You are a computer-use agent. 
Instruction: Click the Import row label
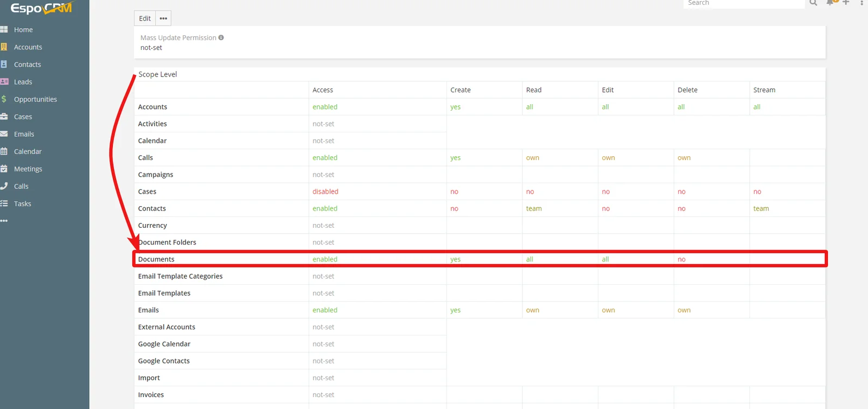pyautogui.click(x=149, y=378)
